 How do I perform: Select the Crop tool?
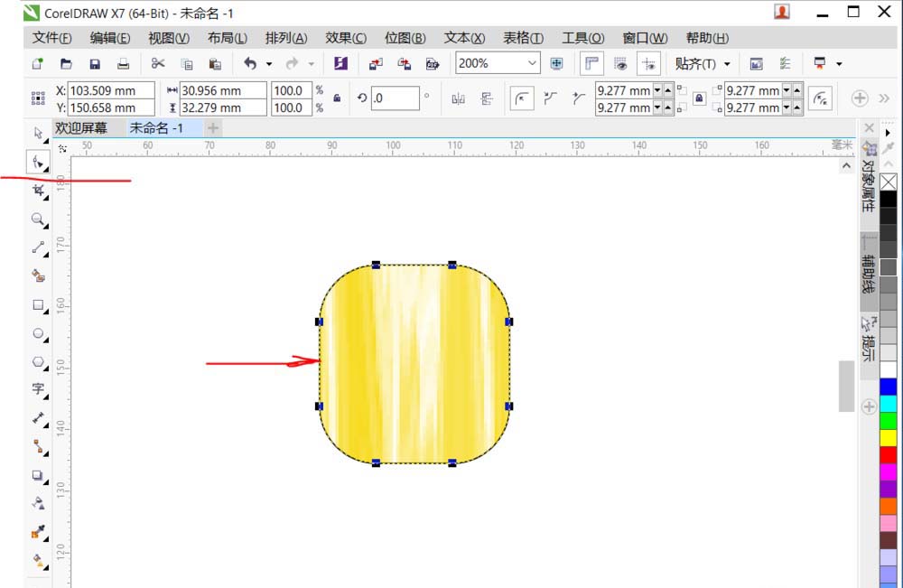(38, 191)
